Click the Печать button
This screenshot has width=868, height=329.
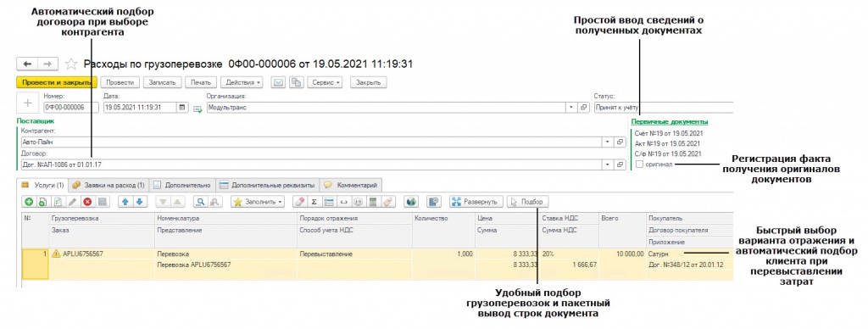[200, 82]
